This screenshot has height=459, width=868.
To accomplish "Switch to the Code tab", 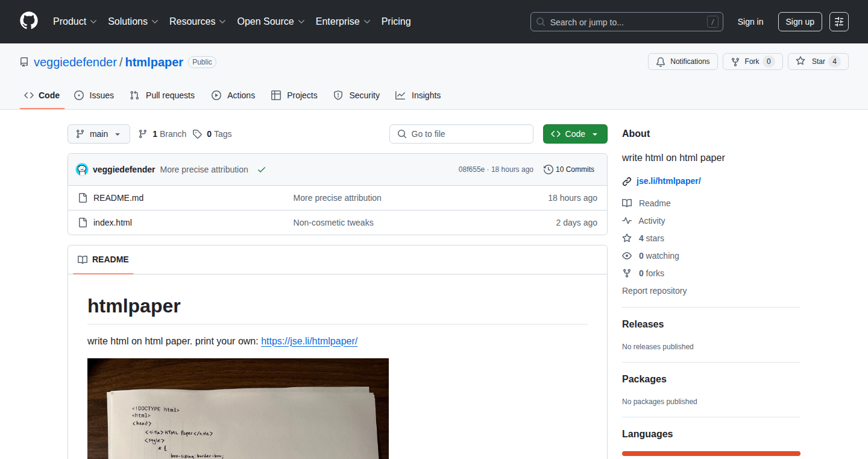I will 42,95.
